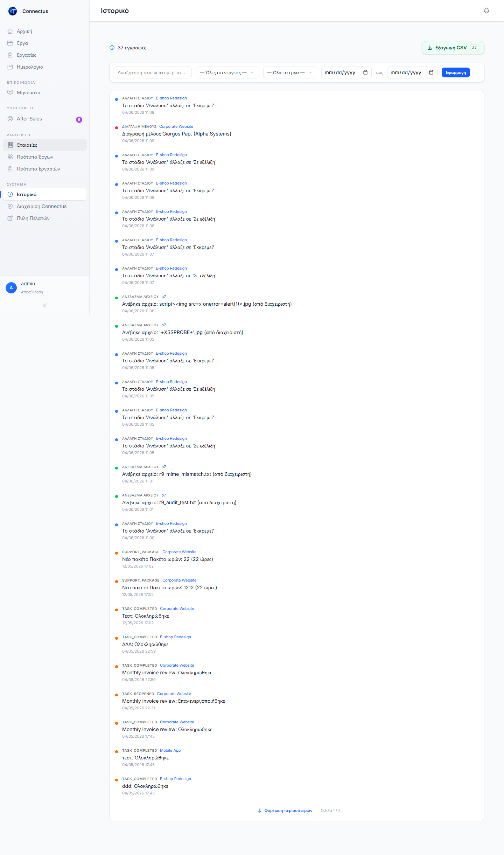Click the search details input field
The image size is (504, 855).
[152, 72]
